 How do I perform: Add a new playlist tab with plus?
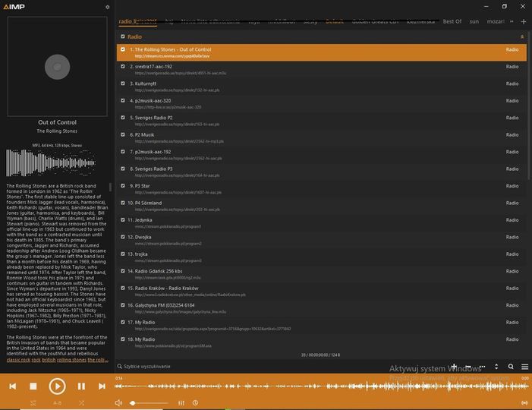tap(524, 21)
